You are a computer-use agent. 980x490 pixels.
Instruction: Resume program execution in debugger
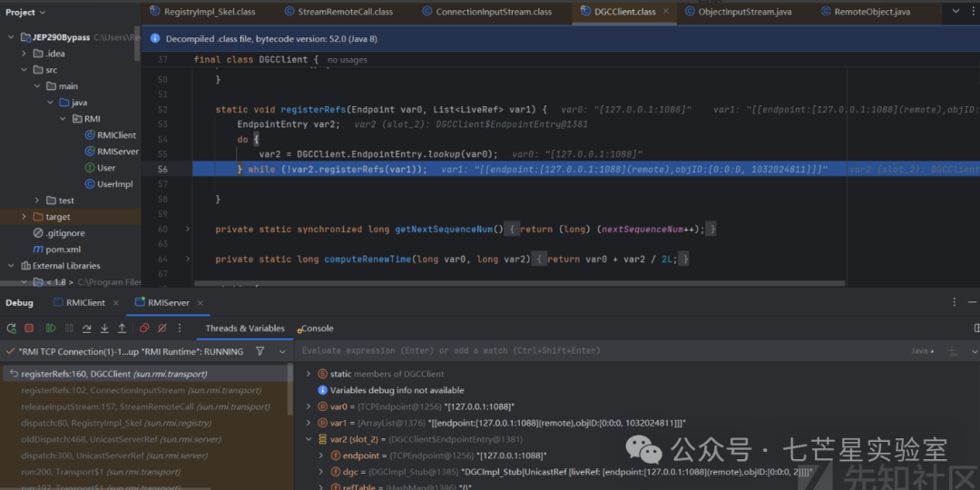coord(50,328)
